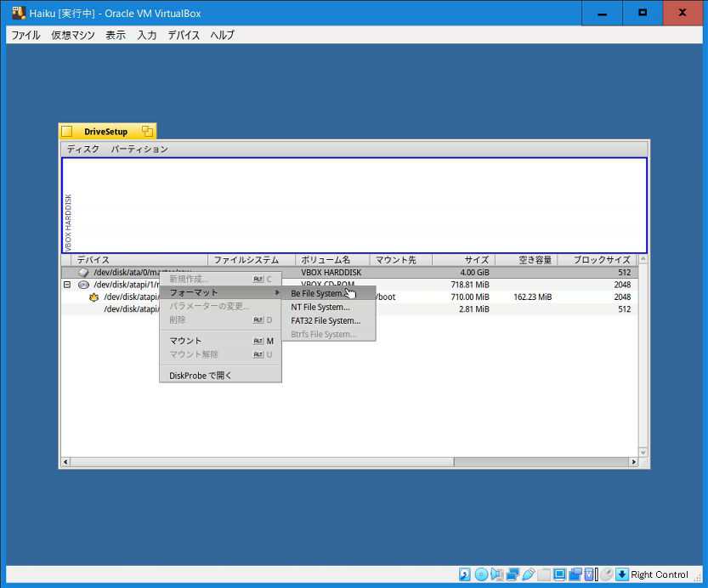Open VirtualBox デバイス menu
Viewport: 708px width, 588px height.
pos(184,35)
